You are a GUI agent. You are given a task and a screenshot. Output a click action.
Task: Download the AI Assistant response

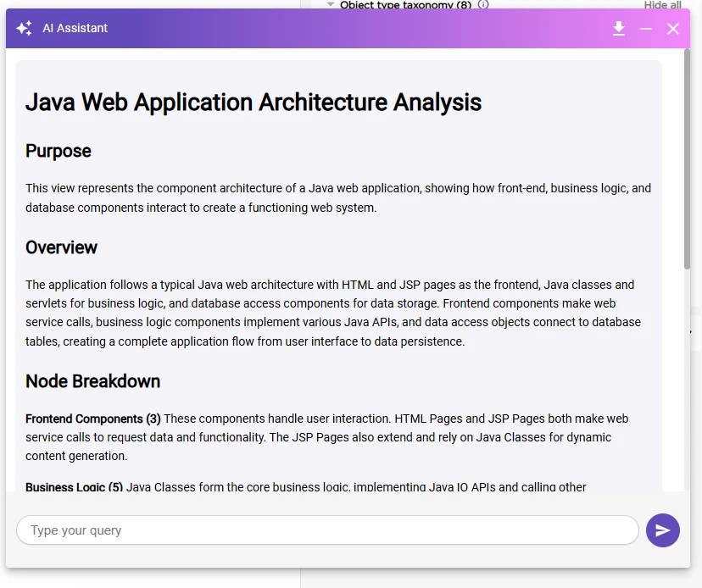tap(619, 29)
